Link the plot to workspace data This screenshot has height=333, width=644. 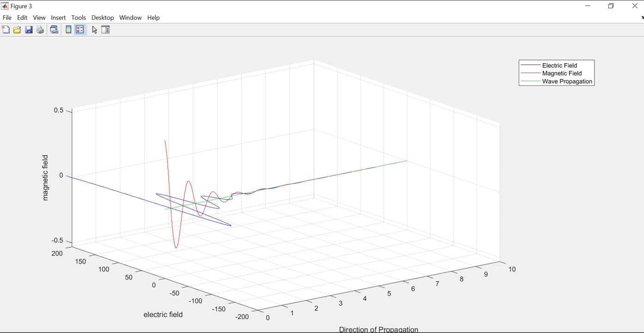tap(54, 29)
